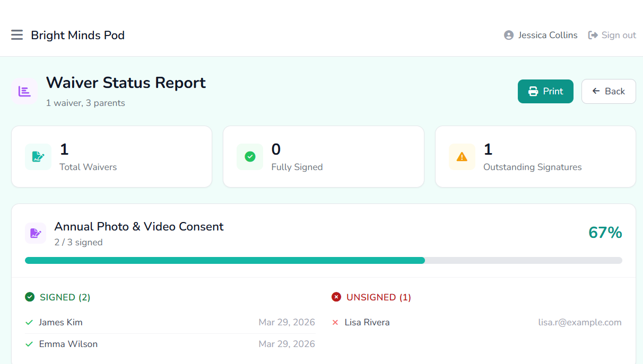The image size is (643, 364).
Task: Click the red UNSIGNED circle X icon
Action: (x=336, y=297)
